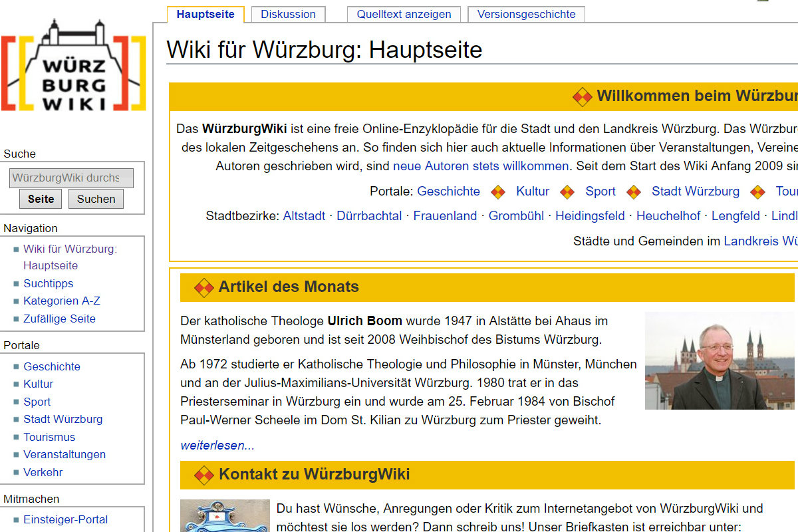Follow the 'neue Autoren stets willkommen' link

click(481, 166)
